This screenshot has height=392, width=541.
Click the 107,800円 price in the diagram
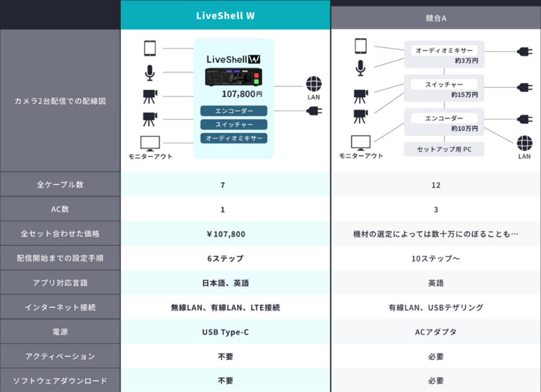[242, 94]
